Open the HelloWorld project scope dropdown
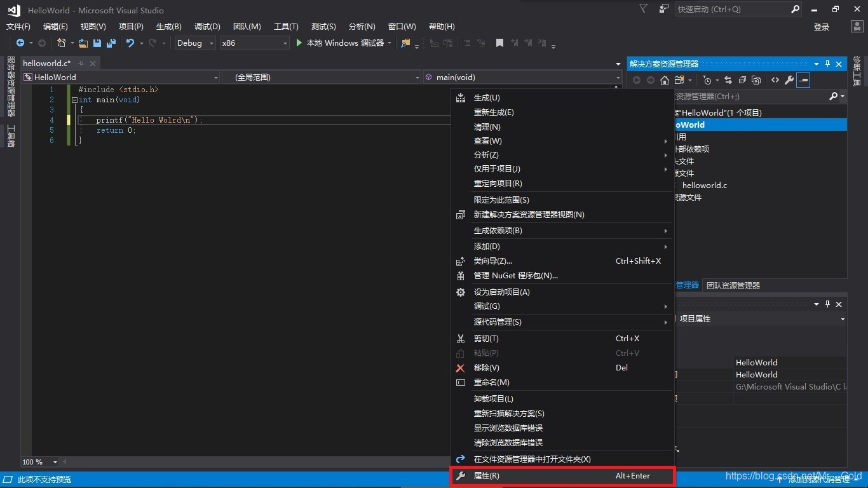Viewport: 868px width, 488px height. (x=121, y=77)
